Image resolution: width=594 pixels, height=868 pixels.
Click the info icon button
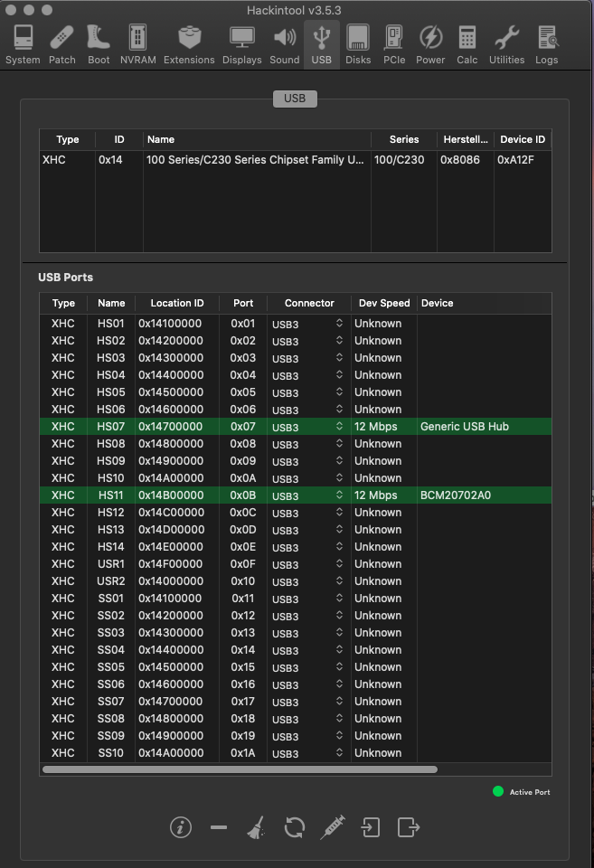(181, 827)
